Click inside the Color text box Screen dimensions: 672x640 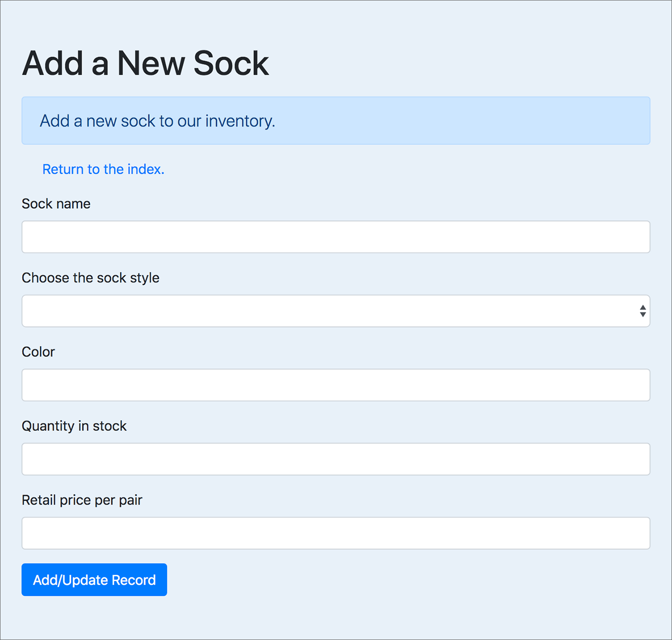coord(335,385)
